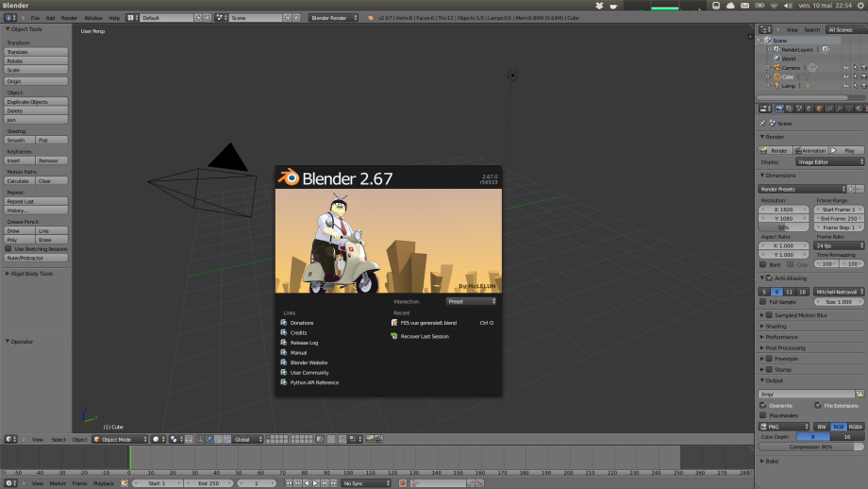Enable the Full Sample checkbox
868x489 pixels.
763,302
